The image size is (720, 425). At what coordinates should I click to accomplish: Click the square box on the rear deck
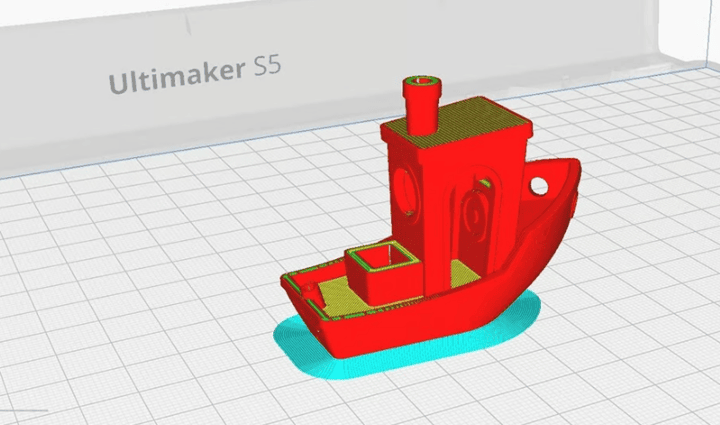click(379, 270)
